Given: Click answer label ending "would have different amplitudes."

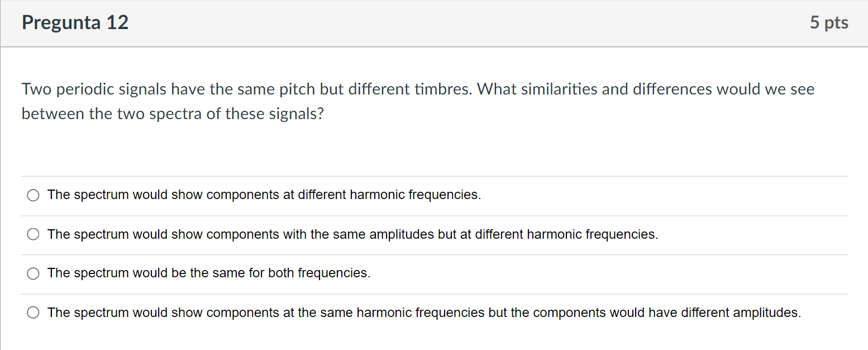Looking at the screenshot, I should [424, 313].
